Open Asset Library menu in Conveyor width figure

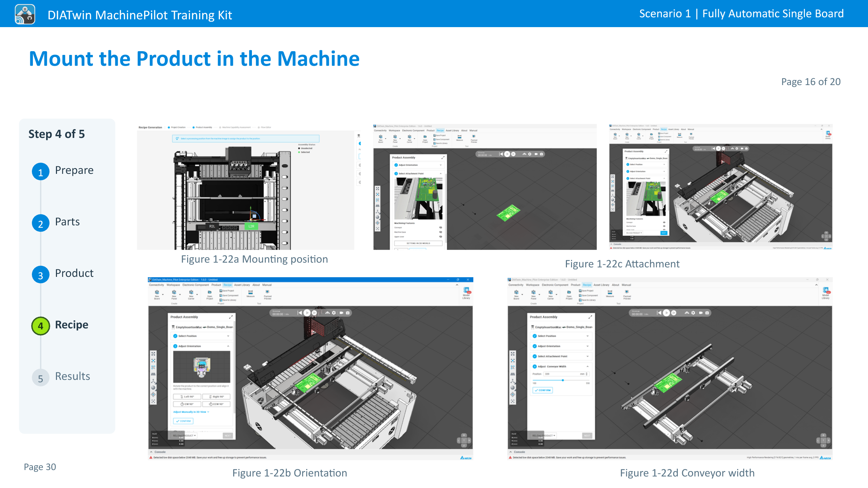point(601,285)
